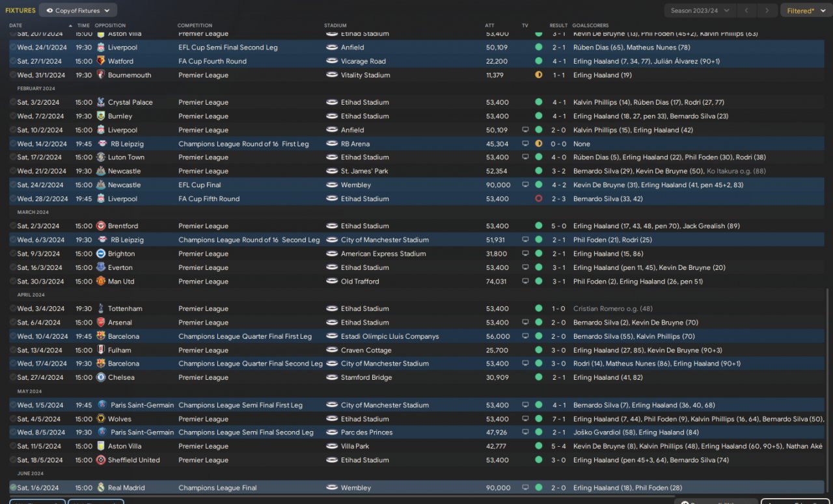The image size is (833, 504).
Task: Click the TV icon in the Real Madrid row
Action: tap(525, 488)
